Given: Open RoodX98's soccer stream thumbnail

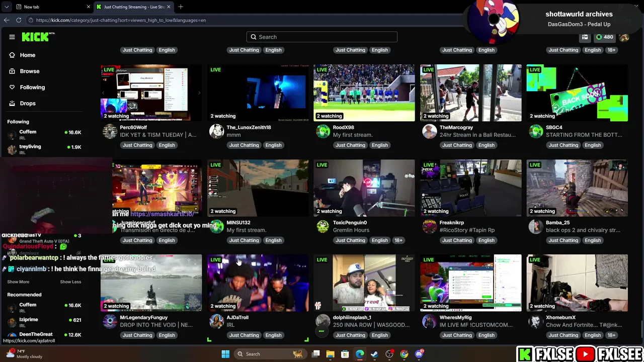Looking at the screenshot, I should coord(364,93).
